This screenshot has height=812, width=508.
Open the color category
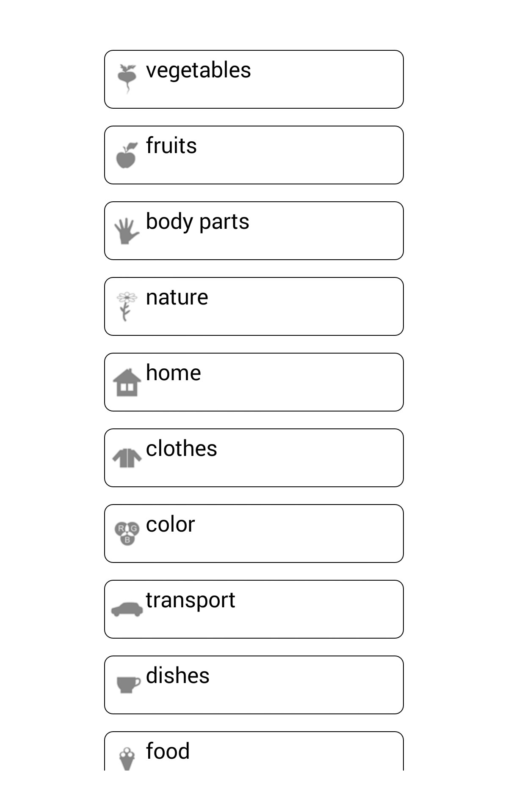tap(254, 534)
